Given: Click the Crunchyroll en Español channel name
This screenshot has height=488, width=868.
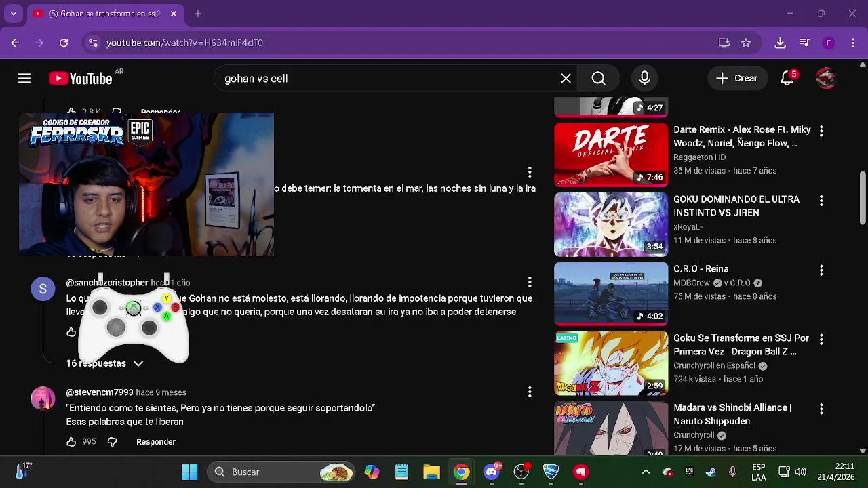Looking at the screenshot, I should pos(714,366).
